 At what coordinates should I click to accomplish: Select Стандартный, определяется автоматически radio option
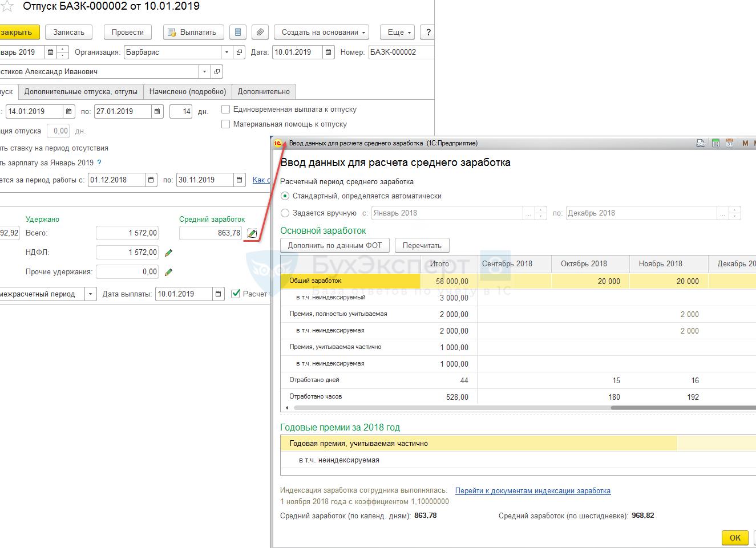point(285,196)
